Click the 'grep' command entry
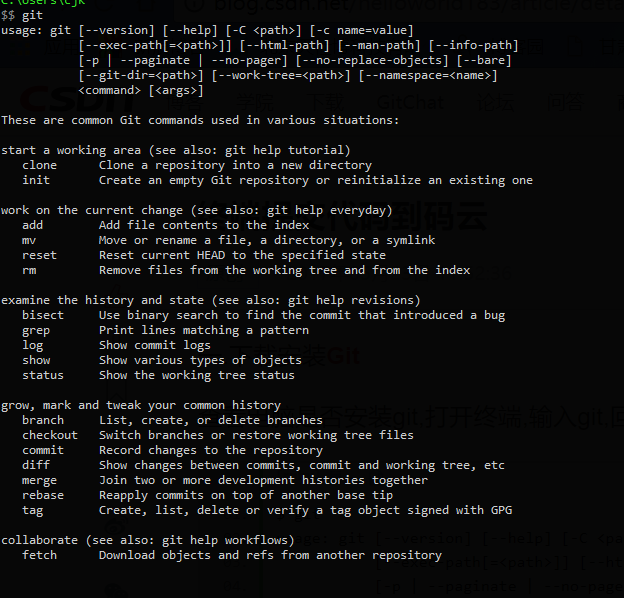 point(36,330)
